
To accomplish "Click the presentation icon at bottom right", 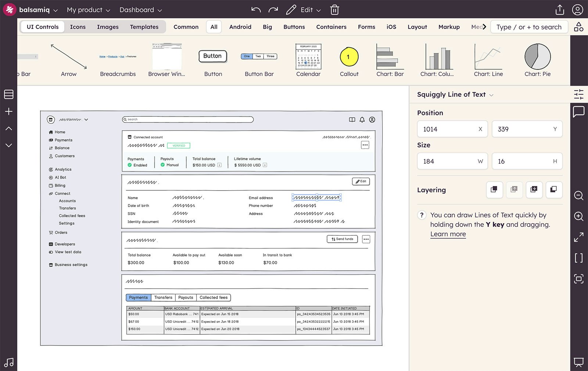I will point(578,363).
